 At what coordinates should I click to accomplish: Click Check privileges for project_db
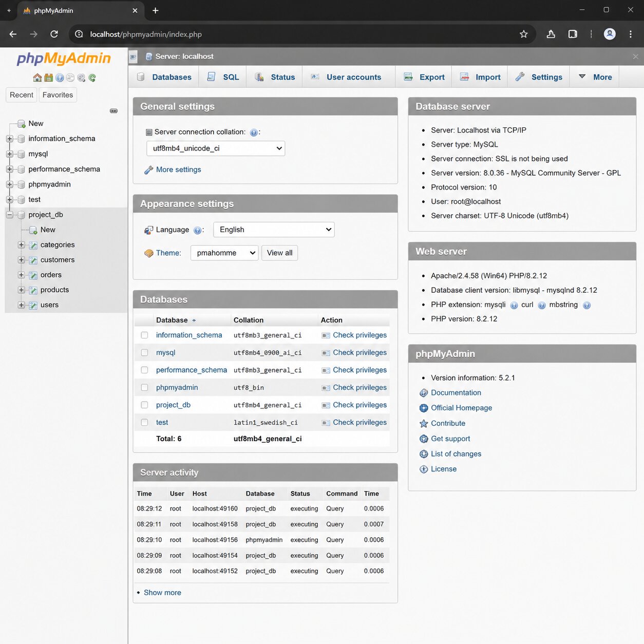tap(360, 405)
